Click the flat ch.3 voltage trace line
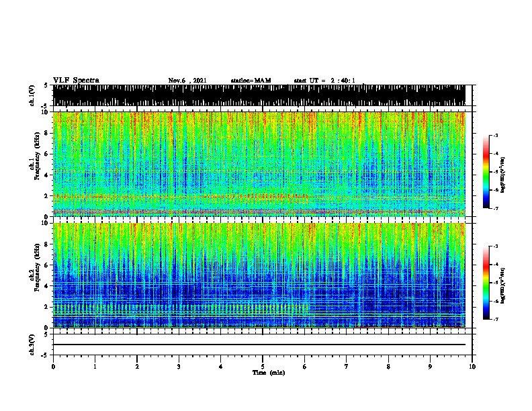 259,345
